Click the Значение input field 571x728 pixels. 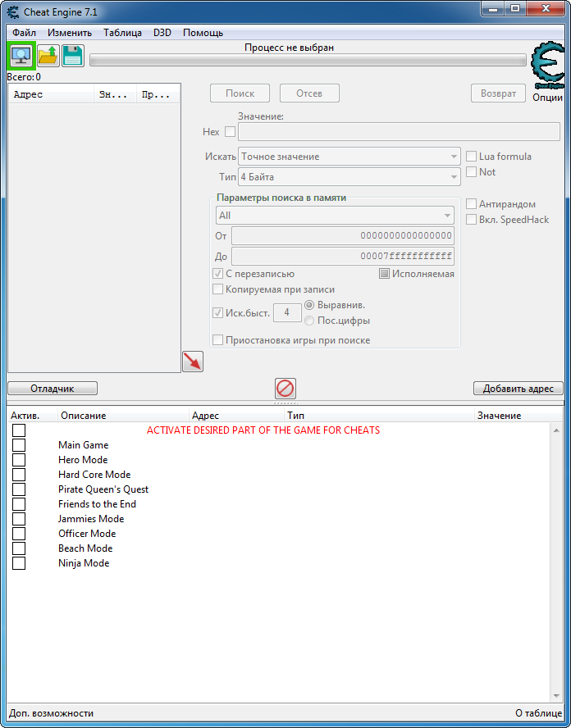399,132
